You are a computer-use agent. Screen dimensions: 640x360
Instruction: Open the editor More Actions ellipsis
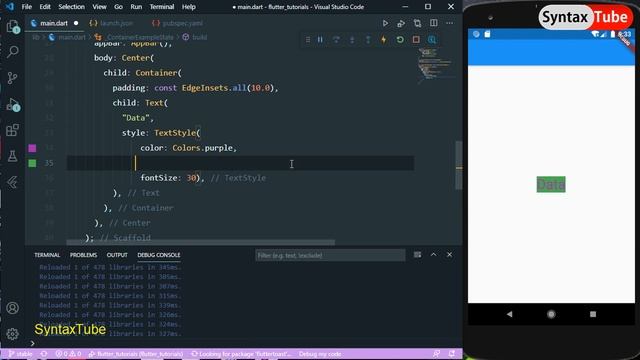(449, 23)
